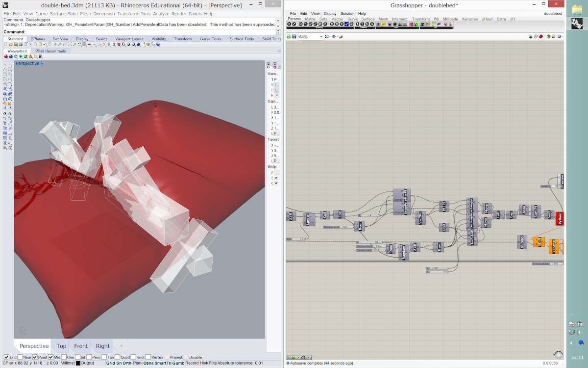The width and height of the screenshot is (588, 368).
Task: Click the first black icon in Params Geometry panel
Action: (290, 24)
